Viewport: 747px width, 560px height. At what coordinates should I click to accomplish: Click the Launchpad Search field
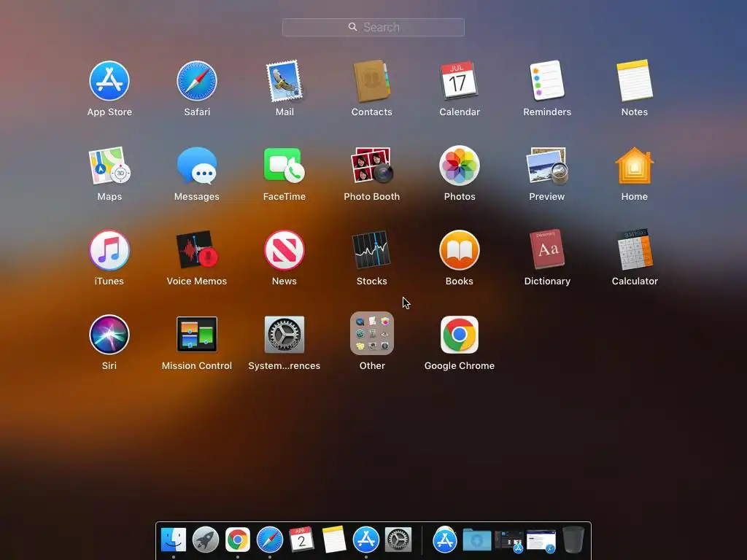[373, 27]
